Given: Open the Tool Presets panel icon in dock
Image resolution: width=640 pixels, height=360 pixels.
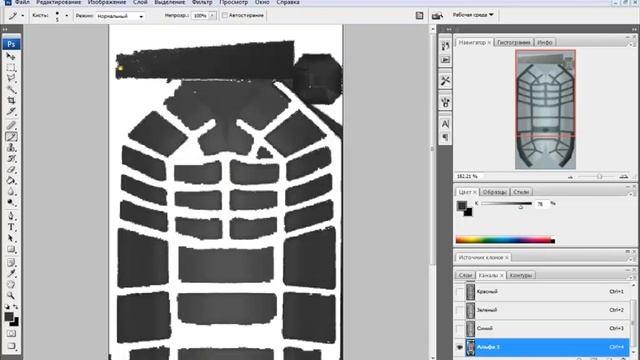Looking at the screenshot, I should point(445,81).
